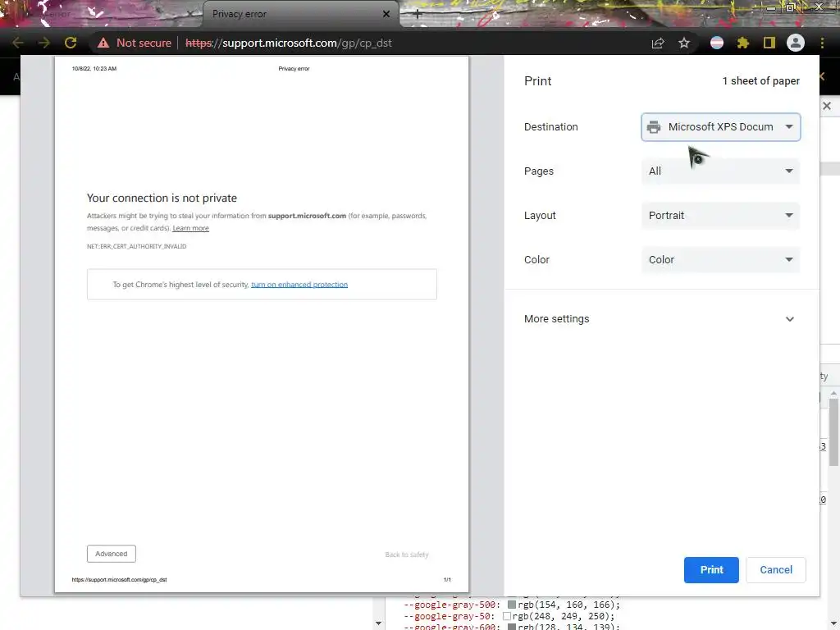This screenshot has height=630, width=840.
Task: Close the Privacy error tab
Action: (x=386, y=14)
